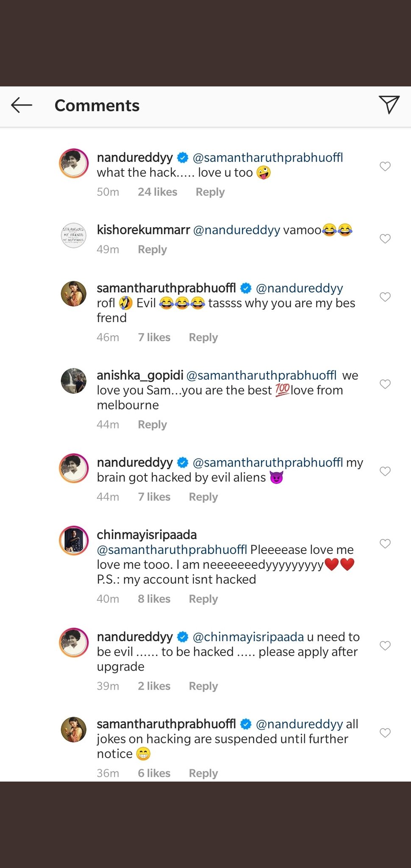Viewport: 411px width, 868px height.
Task: Like kishorekummarr's "vamoo" comment
Action: (385, 239)
